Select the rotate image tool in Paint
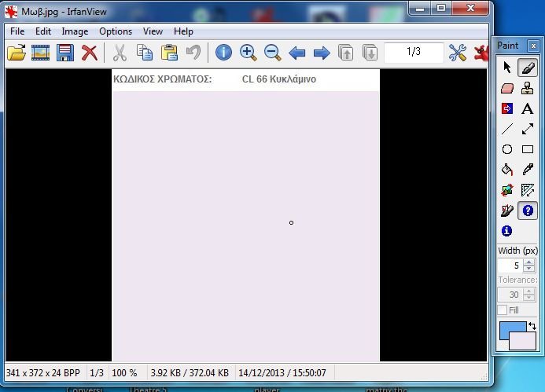 click(x=507, y=190)
